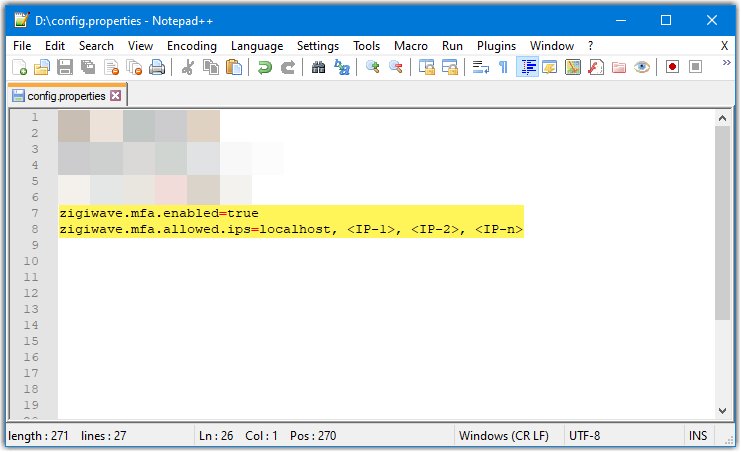
Task: Click the Open file folder icon
Action: click(42, 67)
